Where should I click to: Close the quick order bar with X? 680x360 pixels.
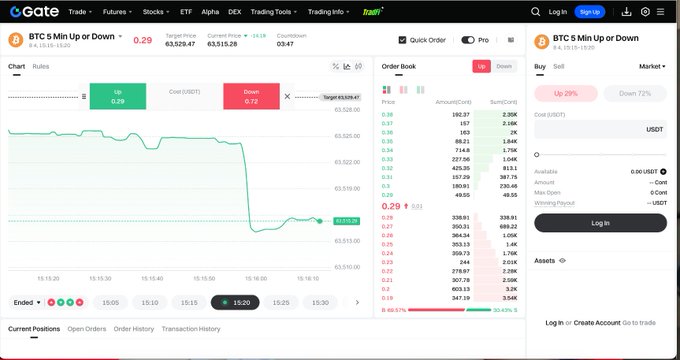[287, 96]
